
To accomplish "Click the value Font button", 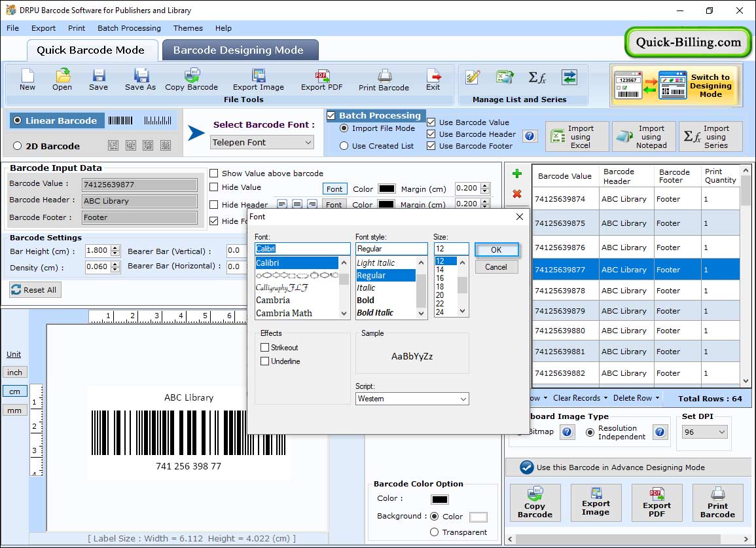I will point(334,189).
